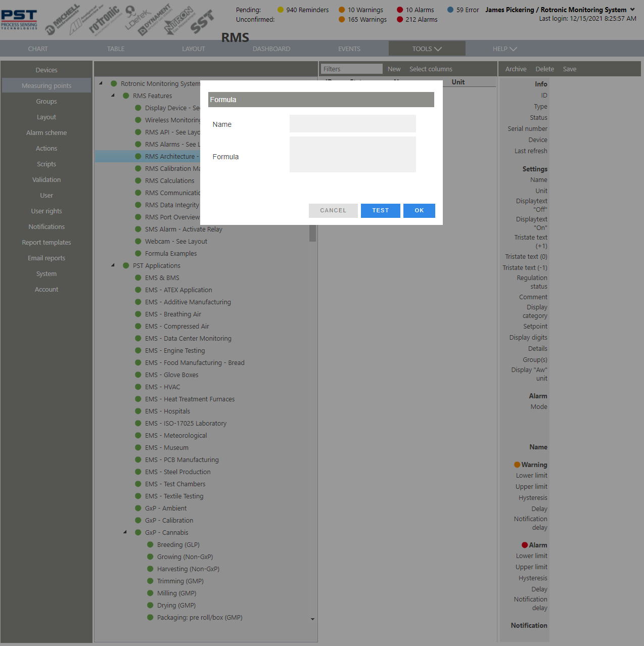Image resolution: width=644 pixels, height=646 pixels.
Task: Collapse the PST Applications tree node
Action: click(x=113, y=265)
